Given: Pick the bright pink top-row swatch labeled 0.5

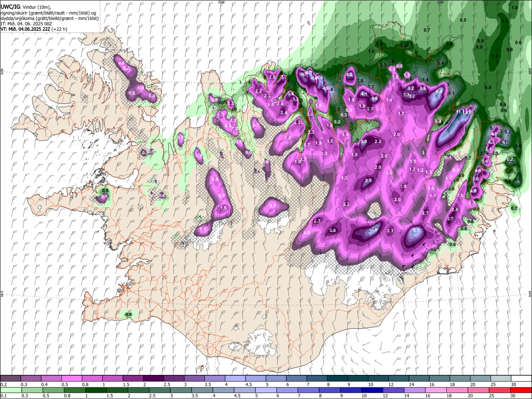Looking at the screenshot, I should [71, 378].
